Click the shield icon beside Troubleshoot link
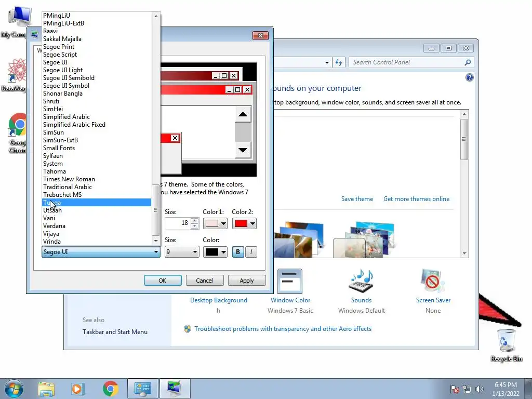This screenshot has width=532, height=399. [187, 329]
